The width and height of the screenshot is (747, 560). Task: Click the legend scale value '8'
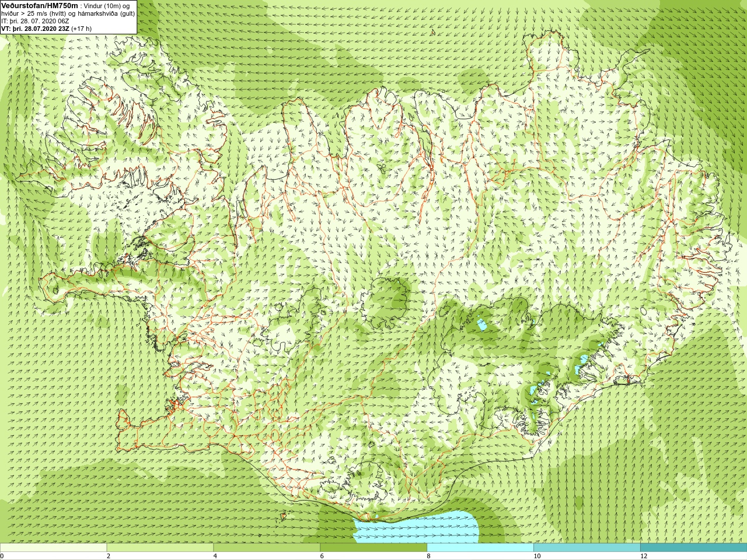coord(429,556)
